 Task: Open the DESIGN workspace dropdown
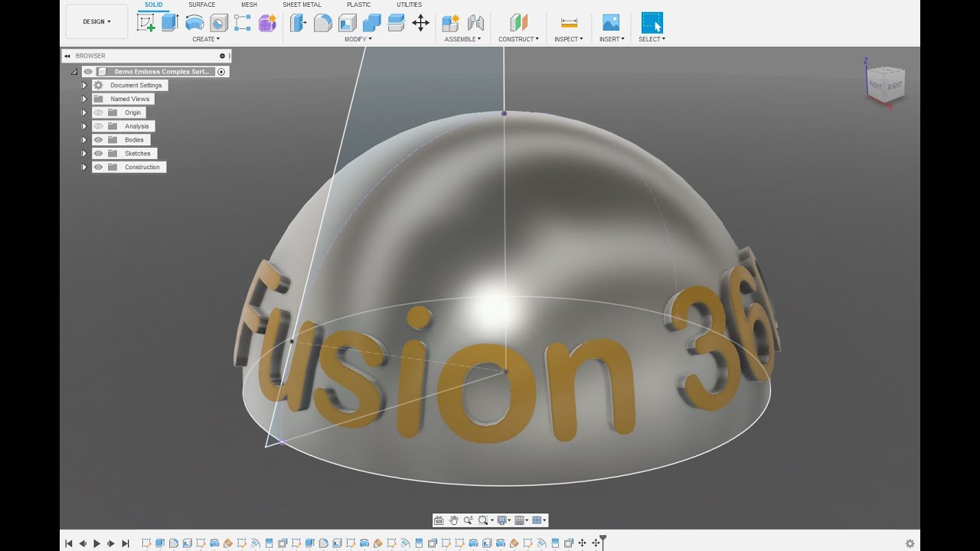pyautogui.click(x=96, y=21)
